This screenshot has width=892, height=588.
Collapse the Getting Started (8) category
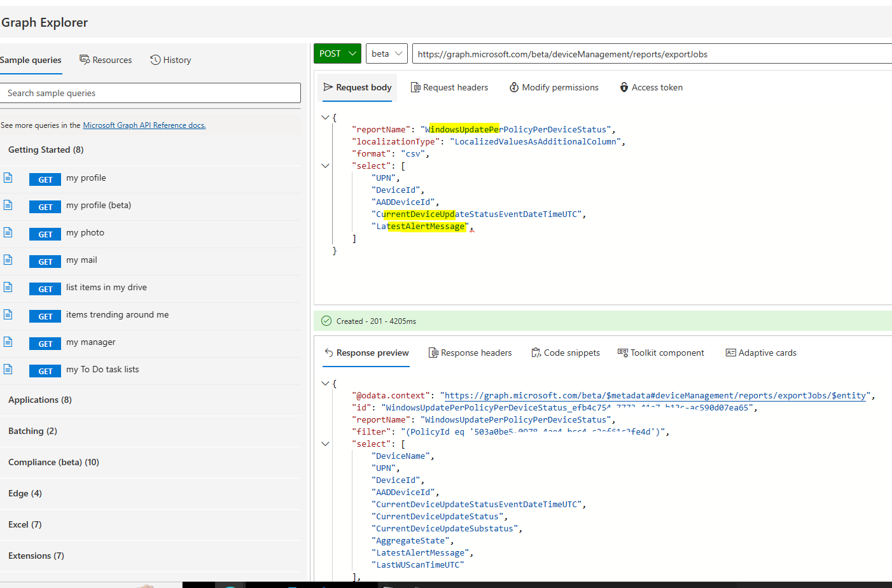coord(150,150)
